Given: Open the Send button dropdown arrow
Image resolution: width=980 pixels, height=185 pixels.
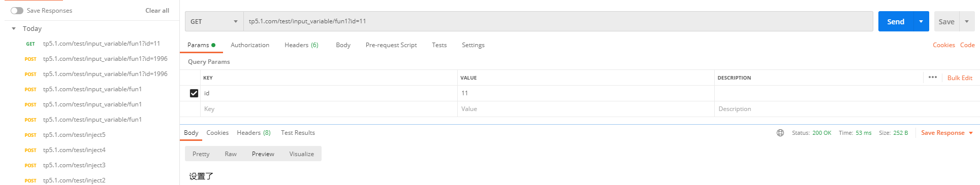Looking at the screenshot, I should tap(921, 21).
